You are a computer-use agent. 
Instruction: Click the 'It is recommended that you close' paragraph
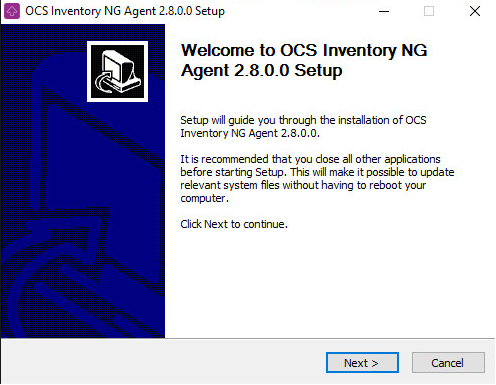click(317, 179)
